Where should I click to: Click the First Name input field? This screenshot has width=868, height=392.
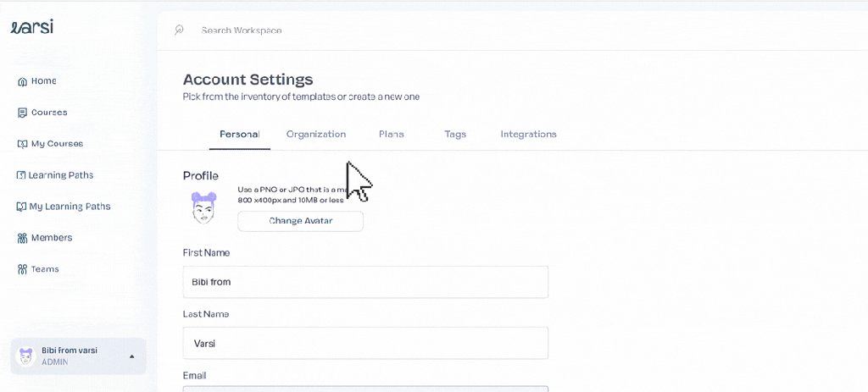(365, 282)
